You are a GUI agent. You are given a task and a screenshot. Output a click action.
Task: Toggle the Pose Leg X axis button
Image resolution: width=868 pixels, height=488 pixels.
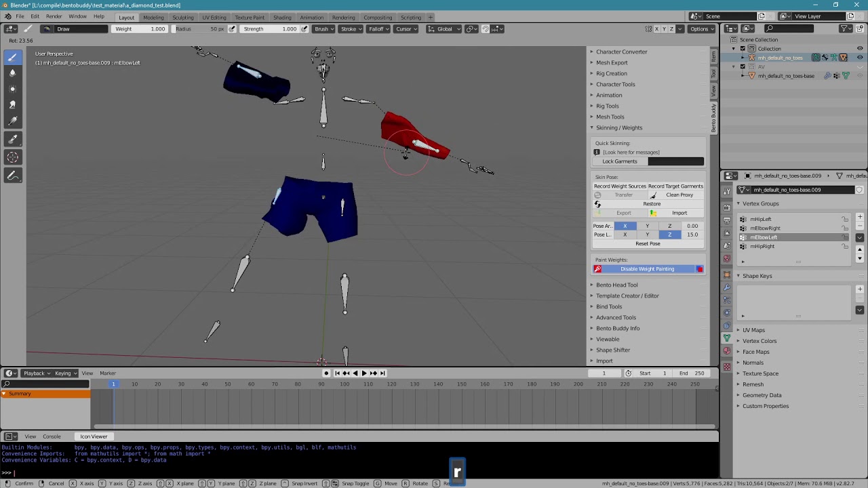point(625,235)
